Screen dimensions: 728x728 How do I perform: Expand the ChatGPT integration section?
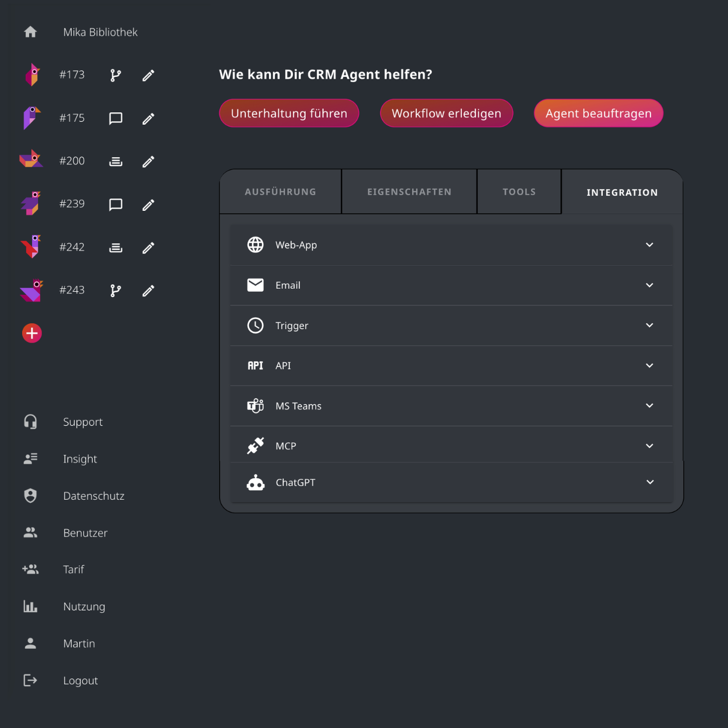pos(649,482)
